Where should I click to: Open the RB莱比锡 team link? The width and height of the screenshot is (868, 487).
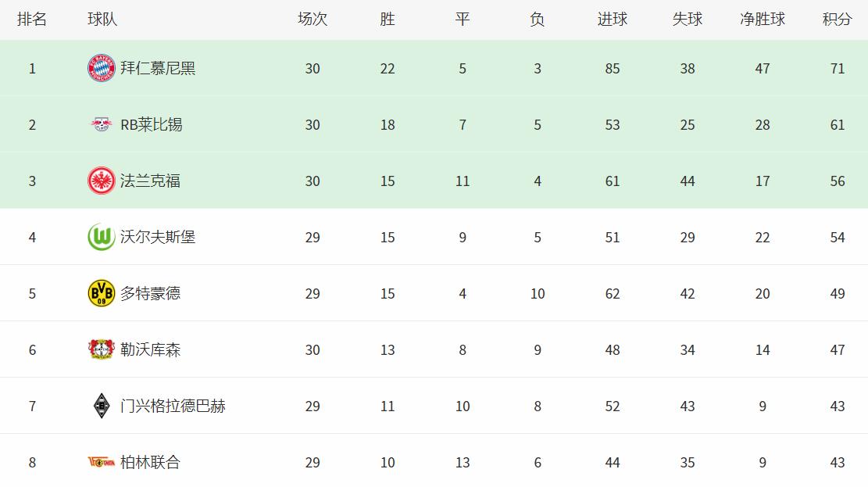[152, 124]
